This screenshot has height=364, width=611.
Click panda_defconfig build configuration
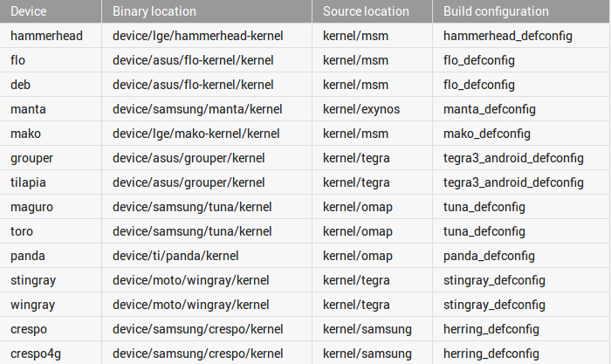[489, 256]
